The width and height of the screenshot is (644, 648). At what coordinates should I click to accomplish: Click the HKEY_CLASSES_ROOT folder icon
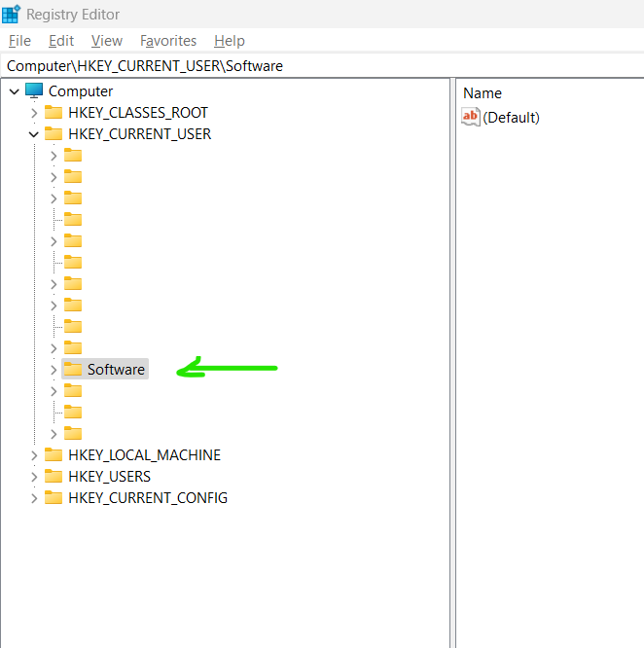pyautogui.click(x=54, y=112)
